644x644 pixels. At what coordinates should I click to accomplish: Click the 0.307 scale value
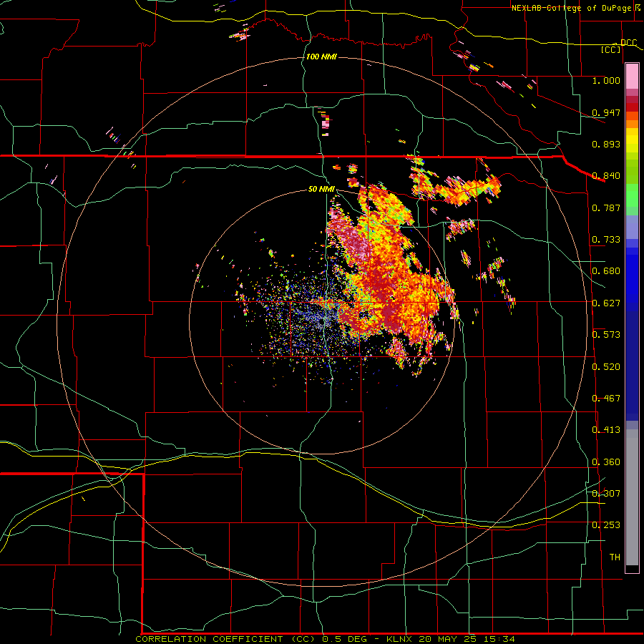pos(606,494)
